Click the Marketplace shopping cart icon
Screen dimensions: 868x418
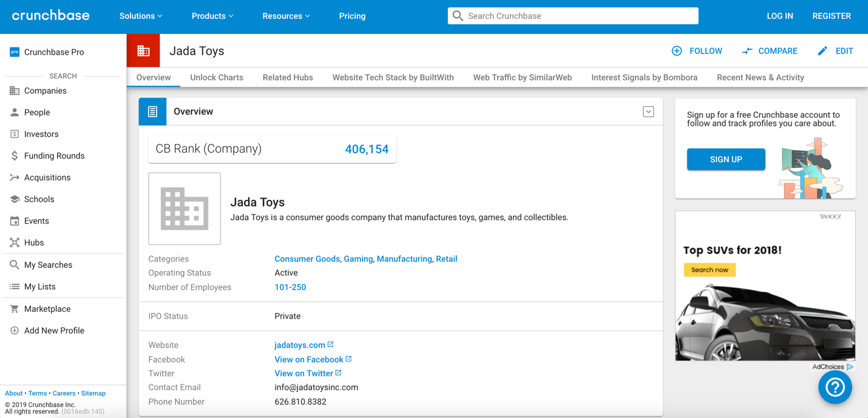(15, 309)
